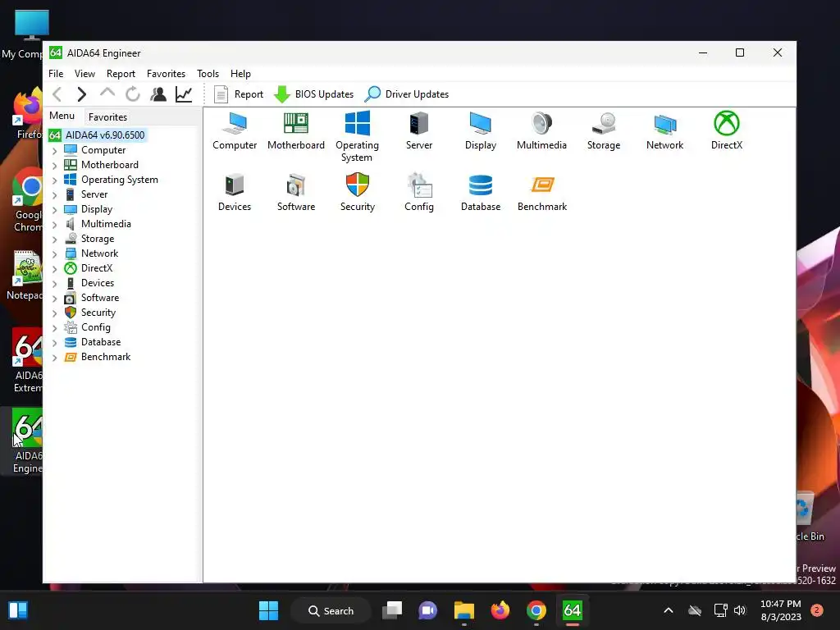Image resolution: width=840 pixels, height=630 pixels.
Task: Open the Tools menu
Action: point(208,73)
